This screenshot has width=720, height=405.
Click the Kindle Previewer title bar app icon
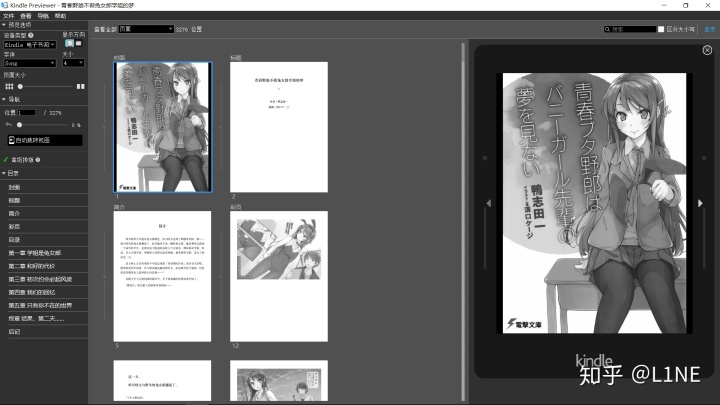5,5
